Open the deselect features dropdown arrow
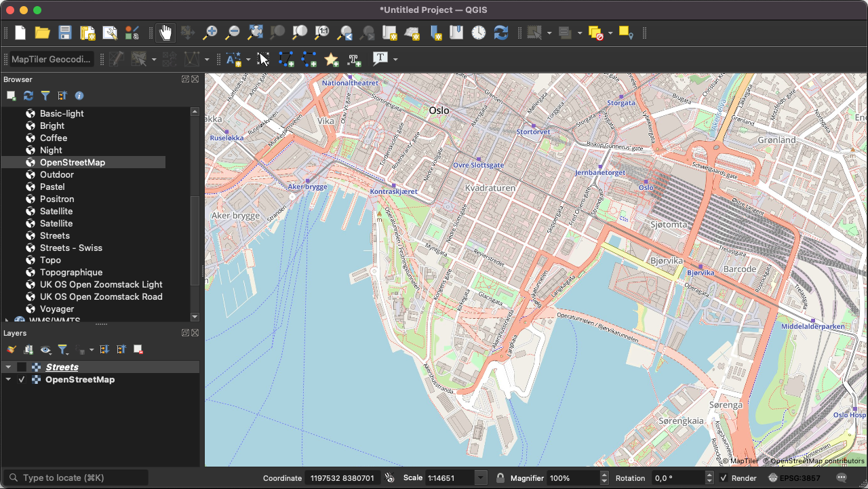868x489 pixels. coord(610,33)
